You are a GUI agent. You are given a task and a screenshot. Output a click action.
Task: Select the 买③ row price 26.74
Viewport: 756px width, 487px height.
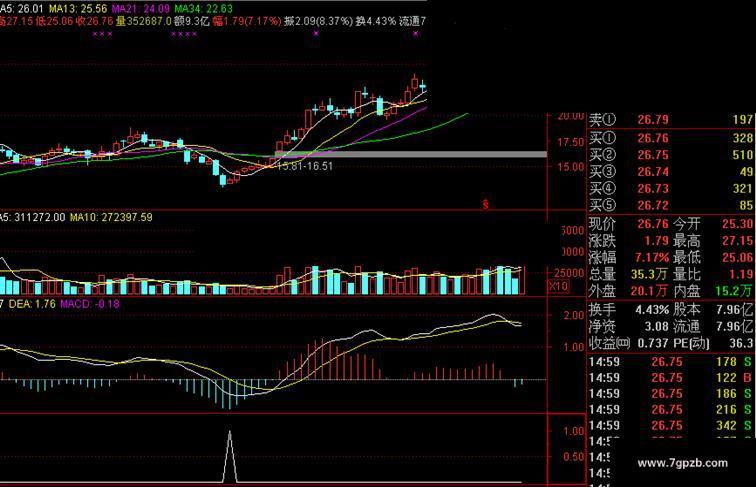point(653,172)
